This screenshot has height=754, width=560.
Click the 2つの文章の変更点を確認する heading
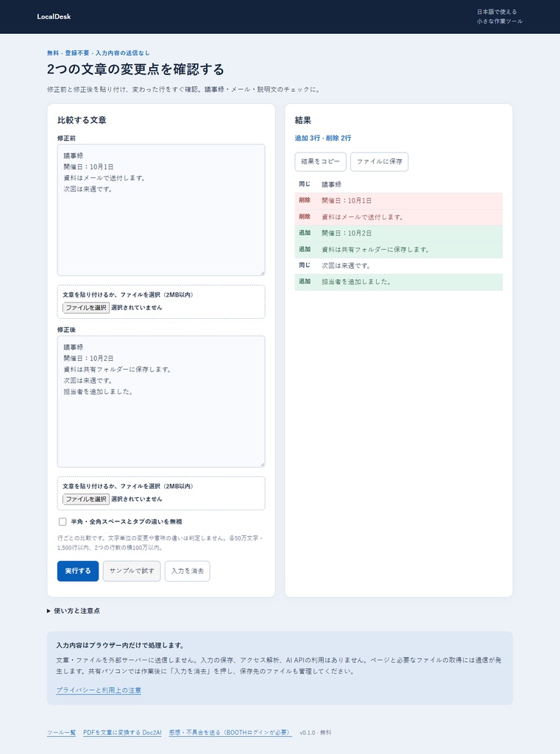tap(135, 70)
